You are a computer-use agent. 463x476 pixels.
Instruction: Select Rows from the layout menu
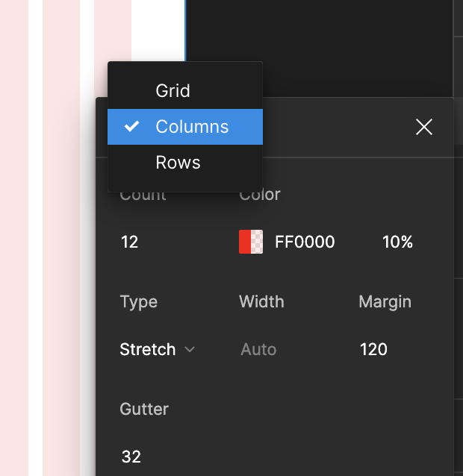(185, 163)
